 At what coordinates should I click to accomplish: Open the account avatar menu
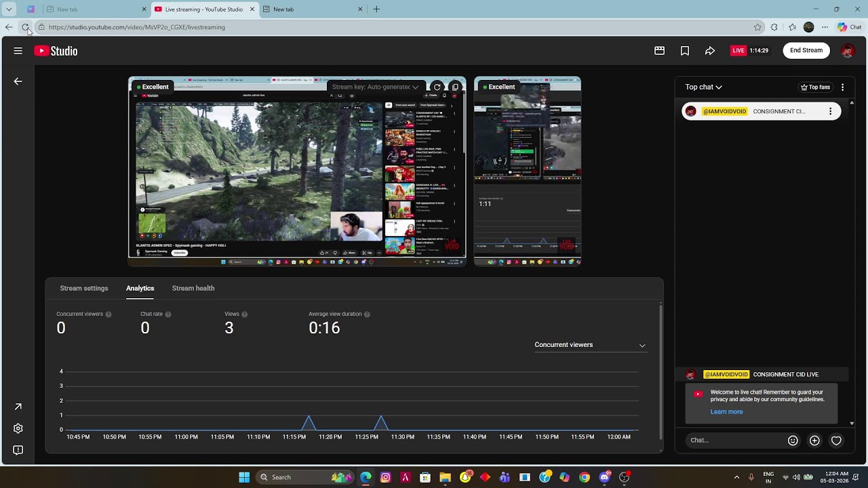coord(847,51)
